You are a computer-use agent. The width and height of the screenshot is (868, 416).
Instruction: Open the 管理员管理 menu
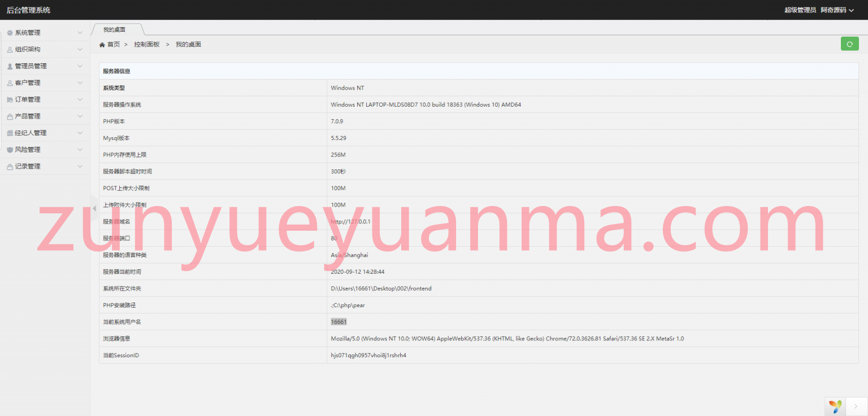pyautogui.click(x=45, y=66)
